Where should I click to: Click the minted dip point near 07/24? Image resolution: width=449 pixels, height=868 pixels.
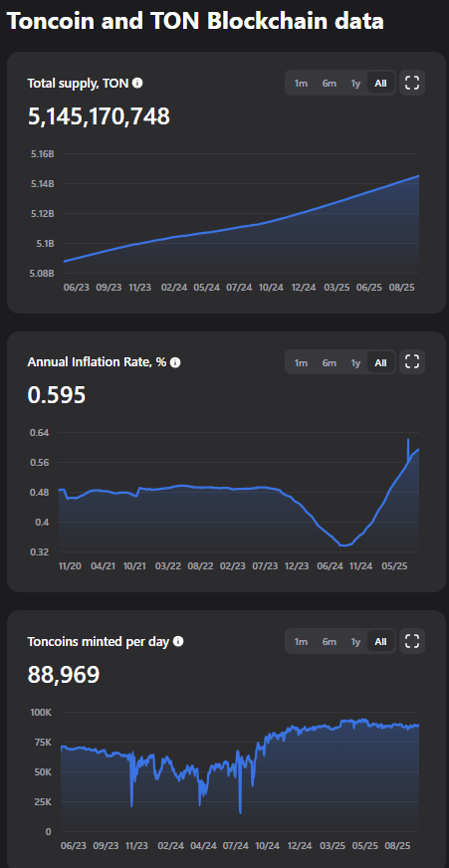[240, 812]
